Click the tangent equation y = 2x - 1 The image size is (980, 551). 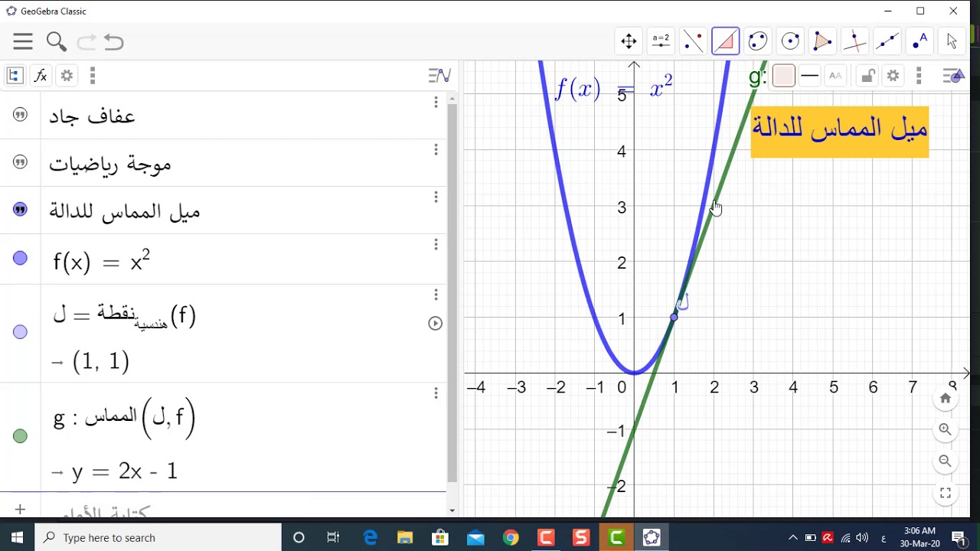125,471
